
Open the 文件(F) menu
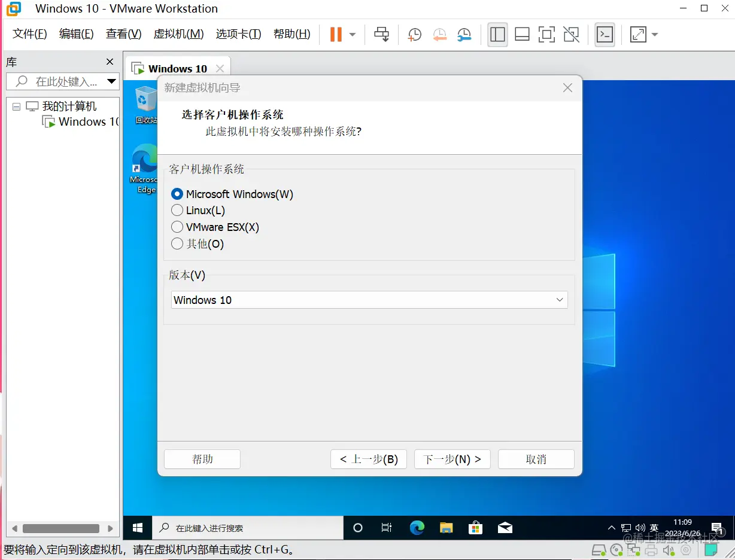[30, 34]
